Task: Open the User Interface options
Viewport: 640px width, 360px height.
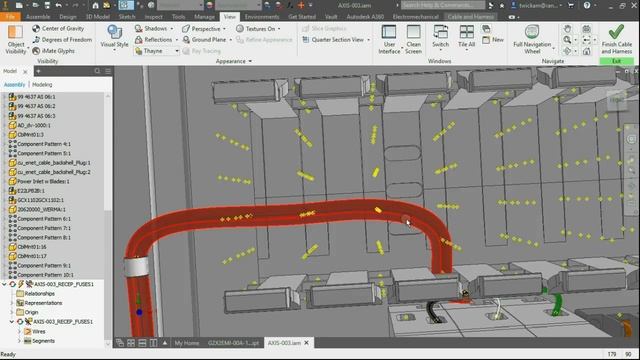Action: (x=389, y=39)
